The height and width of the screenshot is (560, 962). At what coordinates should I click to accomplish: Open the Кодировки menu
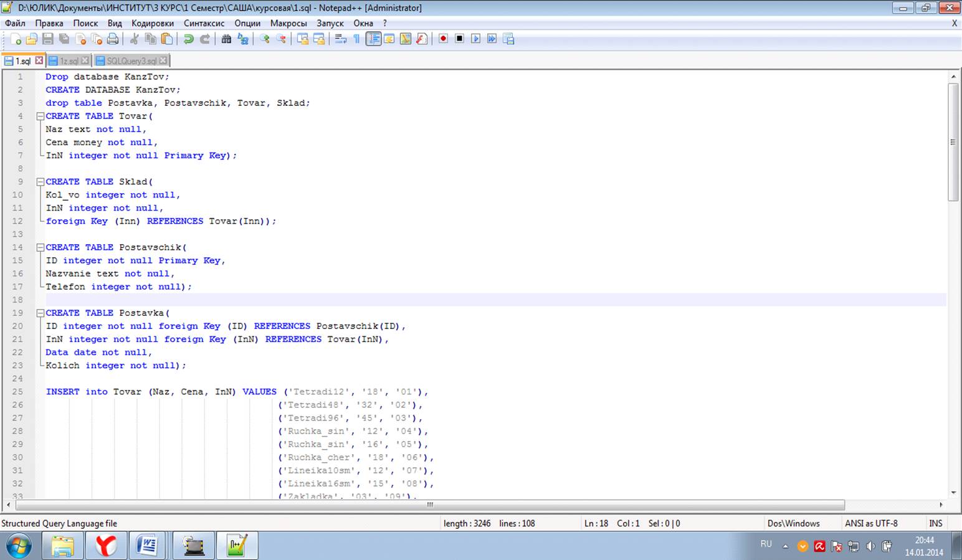tap(153, 23)
